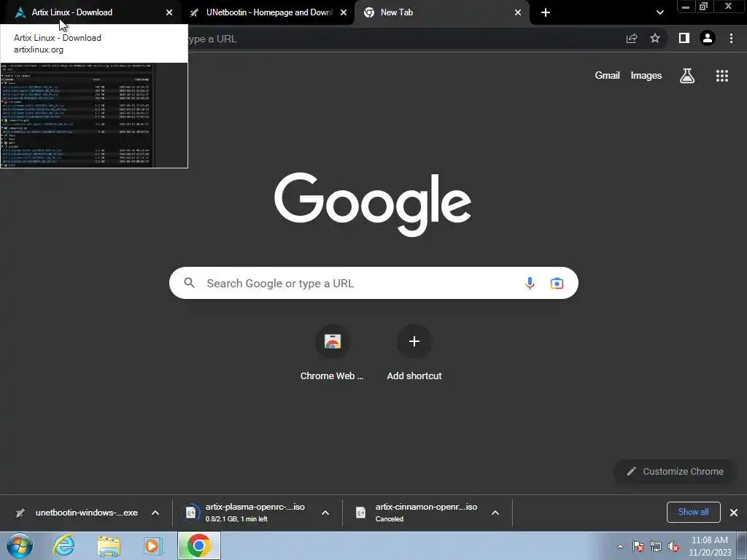Expand options for artix-plasma-openrc iso
747x560 pixels.
pyautogui.click(x=325, y=513)
